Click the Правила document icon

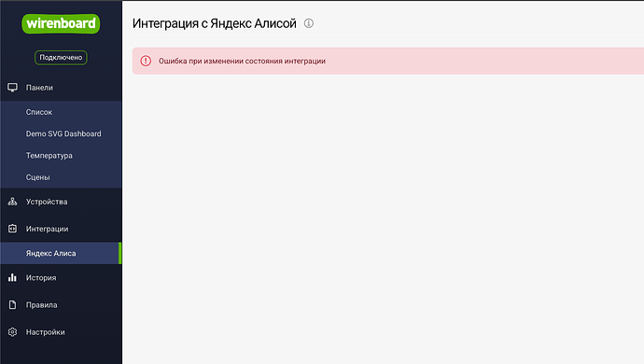12,305
